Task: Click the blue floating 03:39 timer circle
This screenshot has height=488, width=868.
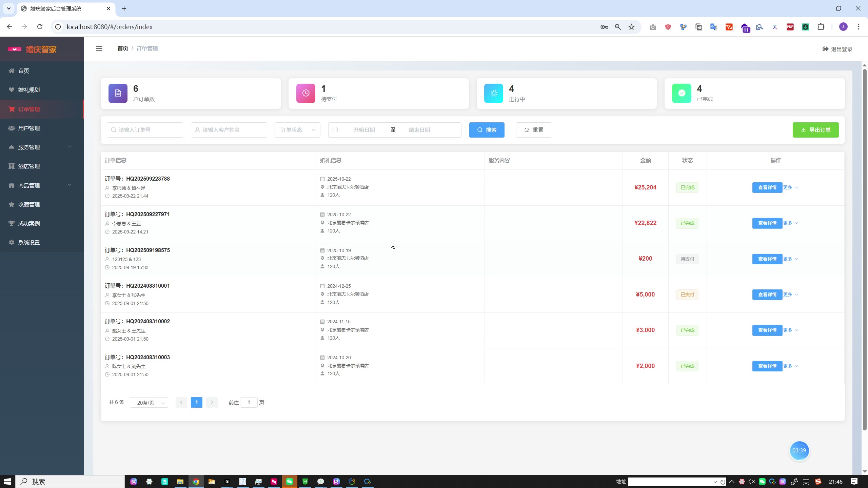Action: [799, 450]
